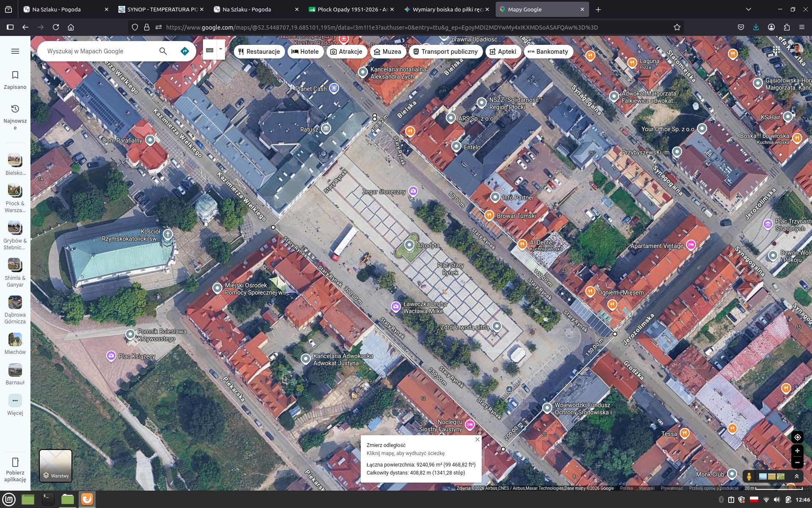Open the recent Dąbrowa Górnicza thumbnail
Viewport: 812px width, 508px height.
pos(15,302)
